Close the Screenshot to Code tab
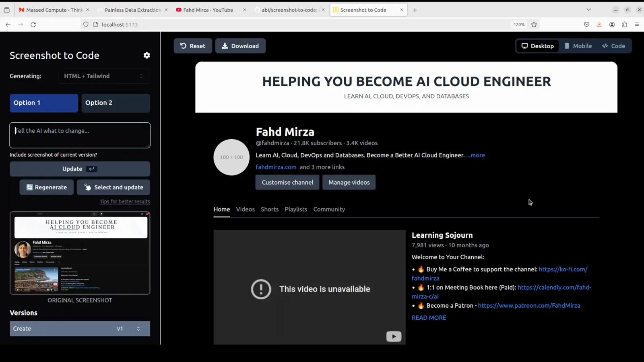 [x=401, y=10]
